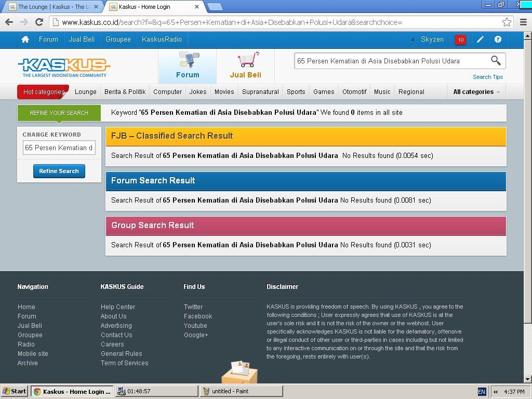Screen dimensions: 532x399
Task: Open the Games category
Action: [x=324, y=92]
